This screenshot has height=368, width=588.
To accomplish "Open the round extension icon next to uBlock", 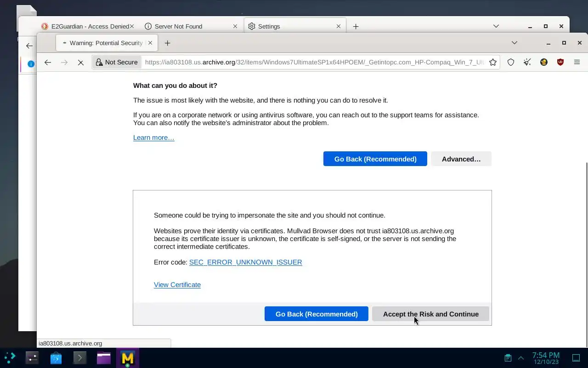I will 544,62.
